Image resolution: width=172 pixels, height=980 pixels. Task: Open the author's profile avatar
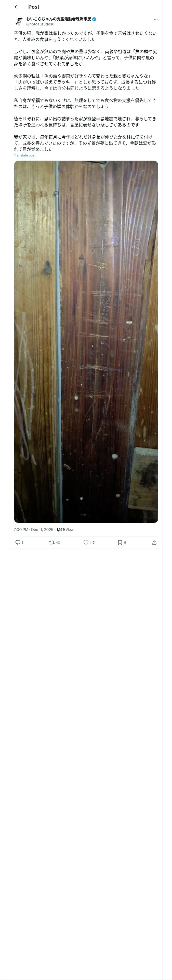(x=19, y=21)
